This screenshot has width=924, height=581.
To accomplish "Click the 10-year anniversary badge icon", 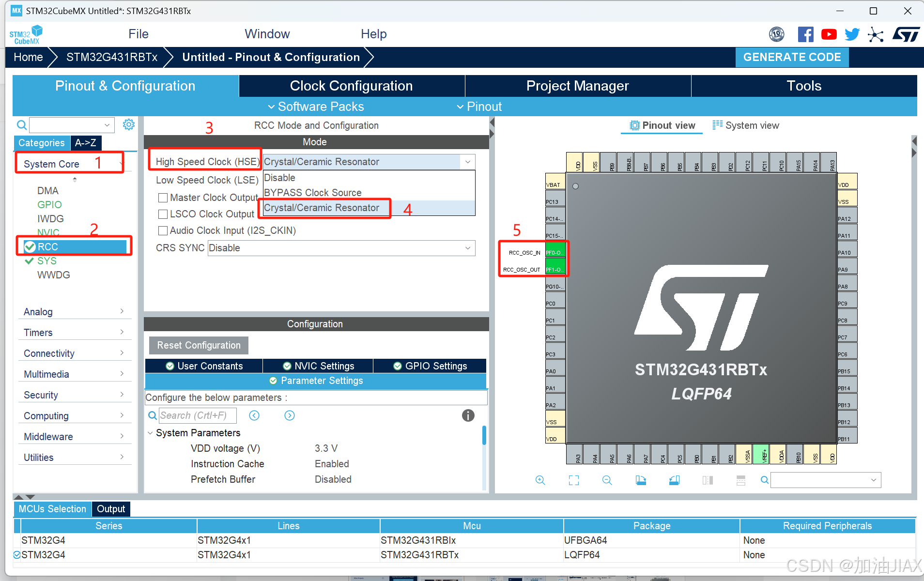I will 777,34.
